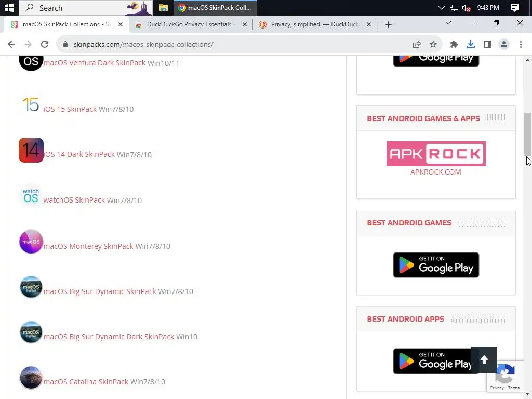
Task: Click the red iOS 14 icon
Action: pyautogui.click(x=31, y=150)
